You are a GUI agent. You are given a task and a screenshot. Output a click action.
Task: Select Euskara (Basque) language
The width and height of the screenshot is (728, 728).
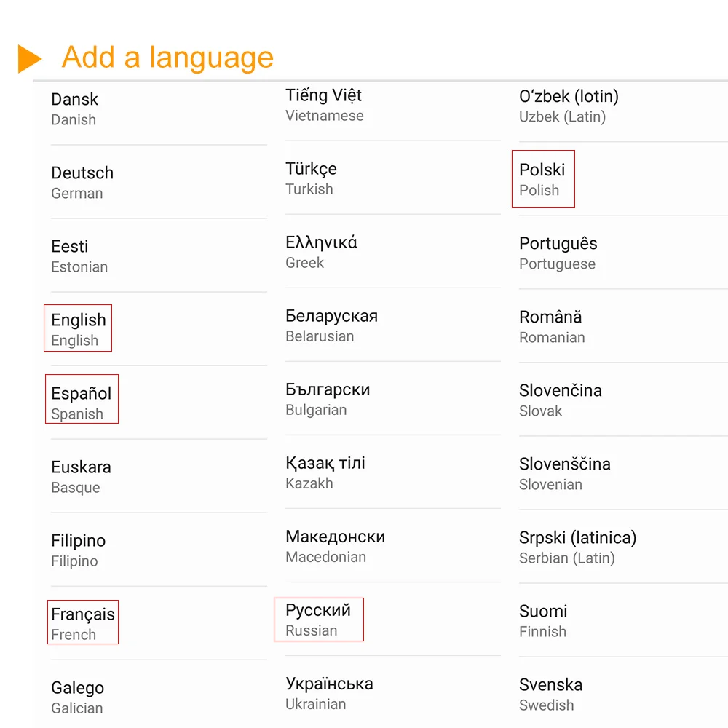[x=159, y=476]
